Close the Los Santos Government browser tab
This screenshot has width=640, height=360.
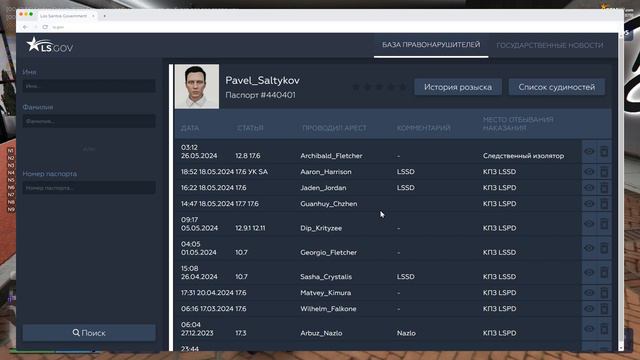(x=93, y=16)
